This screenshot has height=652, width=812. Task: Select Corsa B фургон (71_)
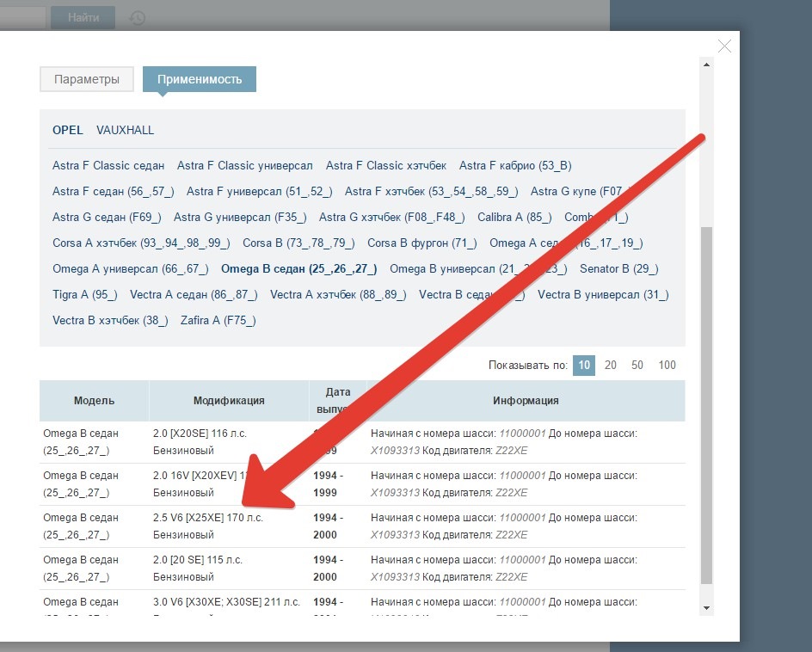point(422,243)
